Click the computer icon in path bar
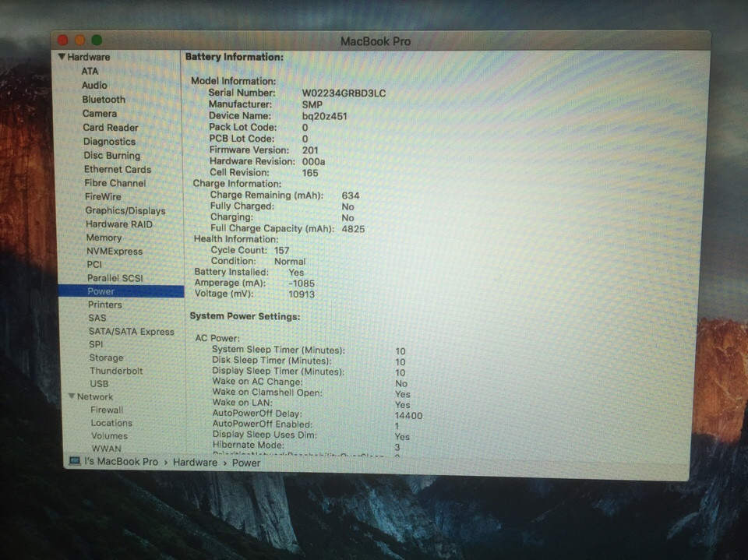This screenshot has width=748, height=560. (x=75, y=461)
